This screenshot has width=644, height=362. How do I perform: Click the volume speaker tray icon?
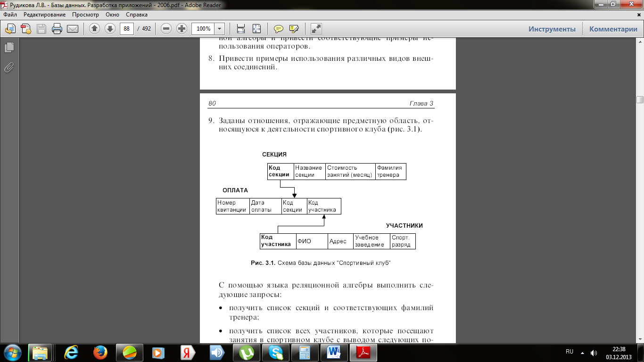pyautogui.click(x=594, y=353)
